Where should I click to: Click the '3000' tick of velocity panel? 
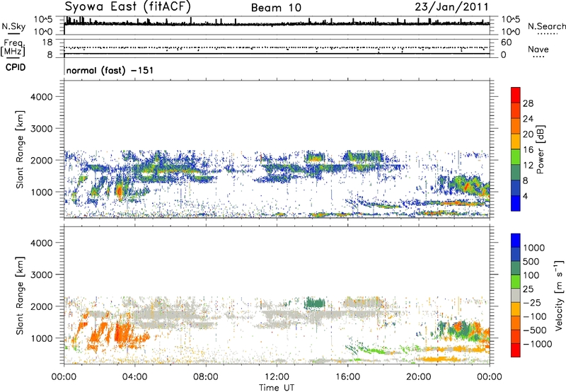42,275
